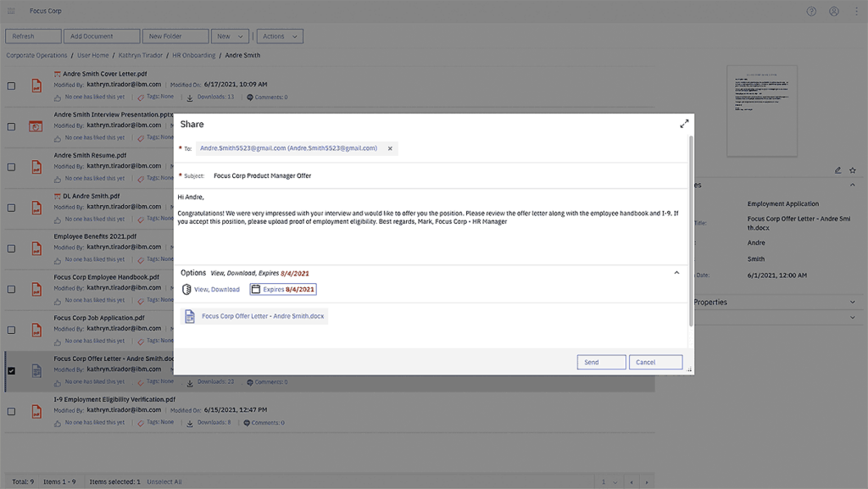Check the Andre Smith Resume checkbox

pos(11,167)
